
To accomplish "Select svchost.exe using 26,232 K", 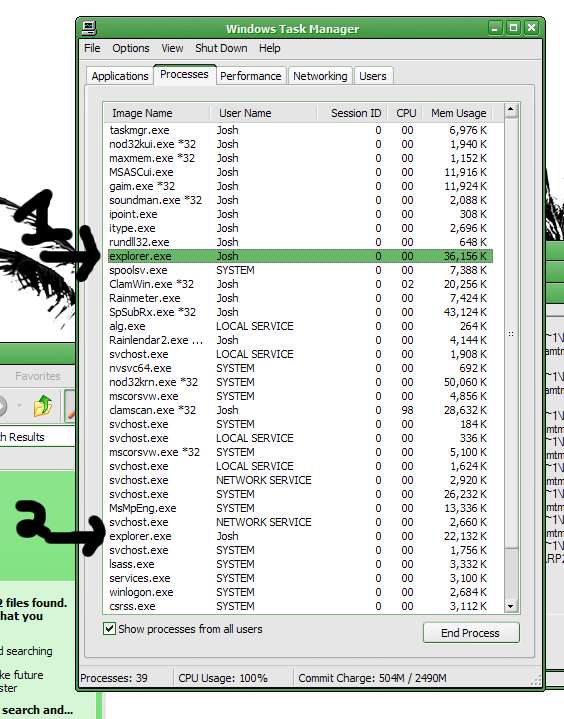I will [300, 494].
